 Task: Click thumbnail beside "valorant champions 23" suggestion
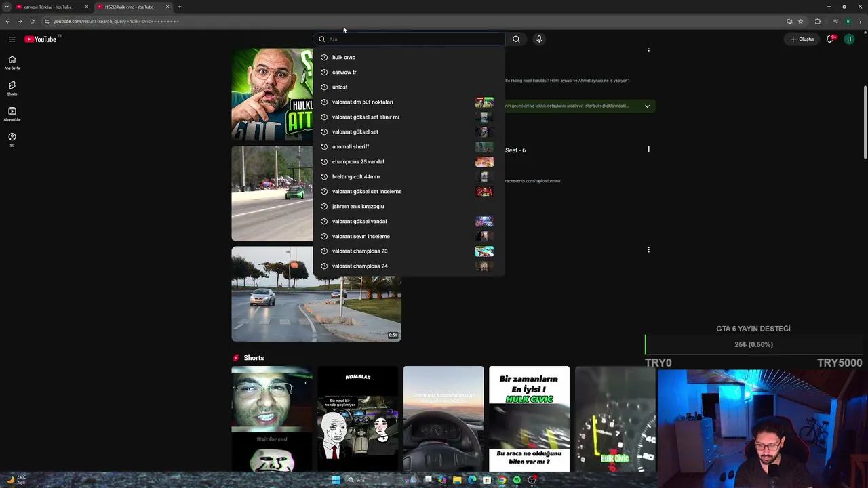[x=484, y=251]
